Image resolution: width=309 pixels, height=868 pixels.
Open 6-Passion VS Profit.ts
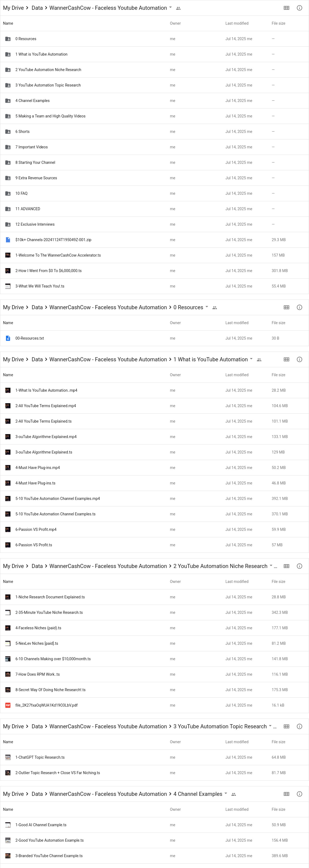[x=34, y=545]
